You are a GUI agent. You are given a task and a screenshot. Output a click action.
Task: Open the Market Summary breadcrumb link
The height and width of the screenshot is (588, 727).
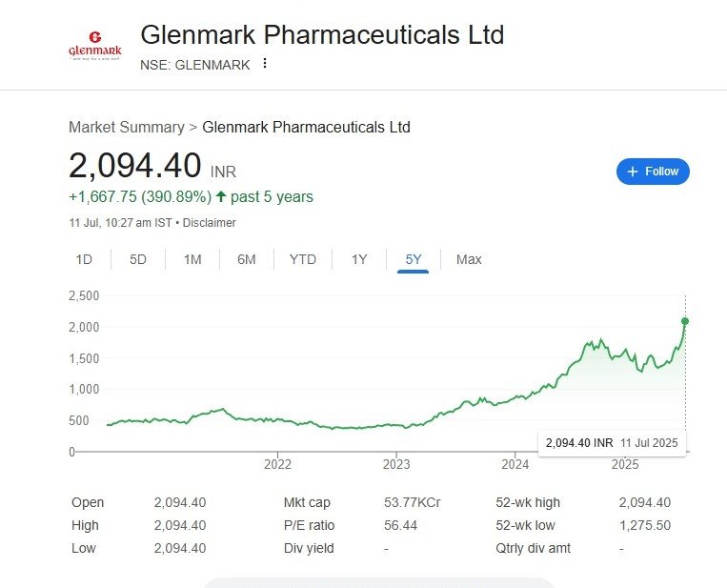pos(127,127)
